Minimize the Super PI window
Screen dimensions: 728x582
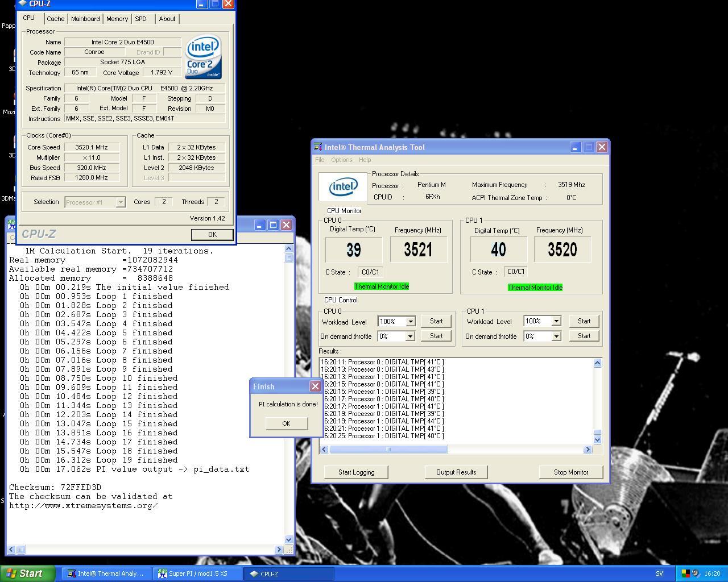(259, 225)
